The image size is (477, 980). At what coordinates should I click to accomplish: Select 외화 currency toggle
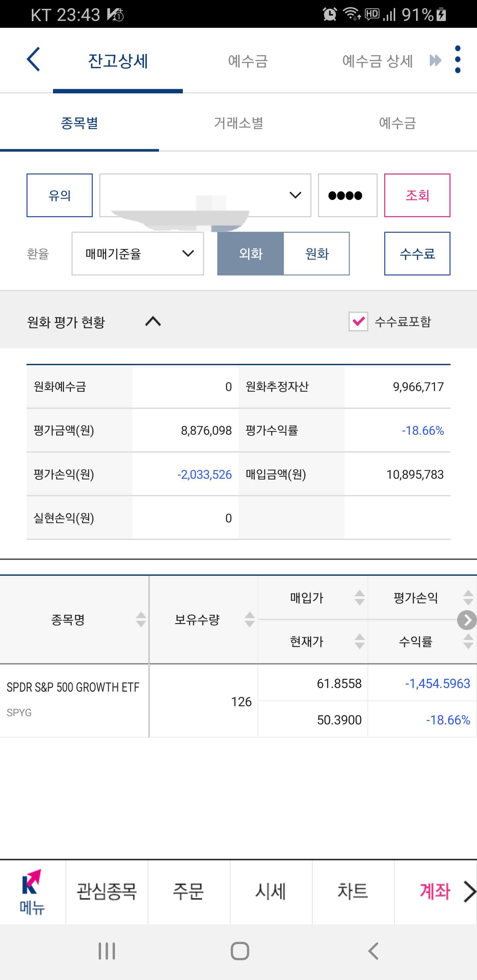[250, 254]
